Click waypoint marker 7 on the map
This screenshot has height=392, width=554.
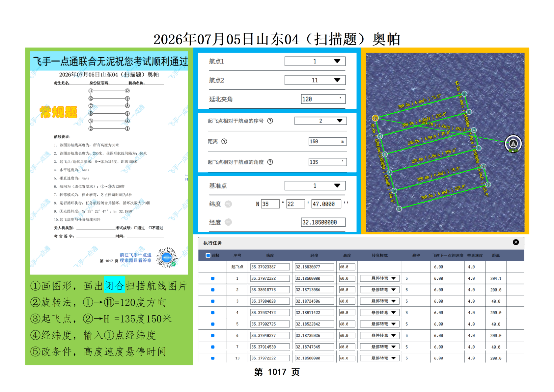[479, 148]
